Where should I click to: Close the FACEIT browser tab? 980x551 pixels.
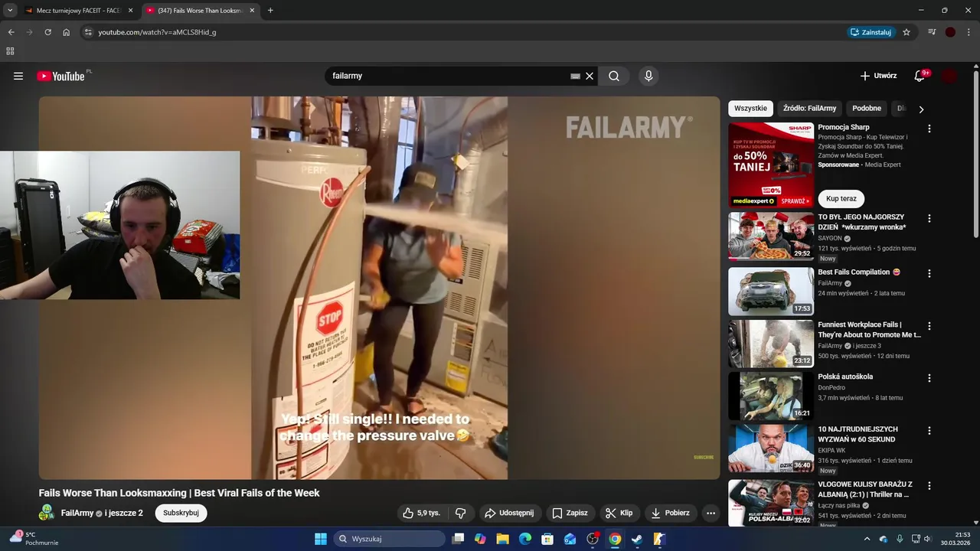(130, 11)
